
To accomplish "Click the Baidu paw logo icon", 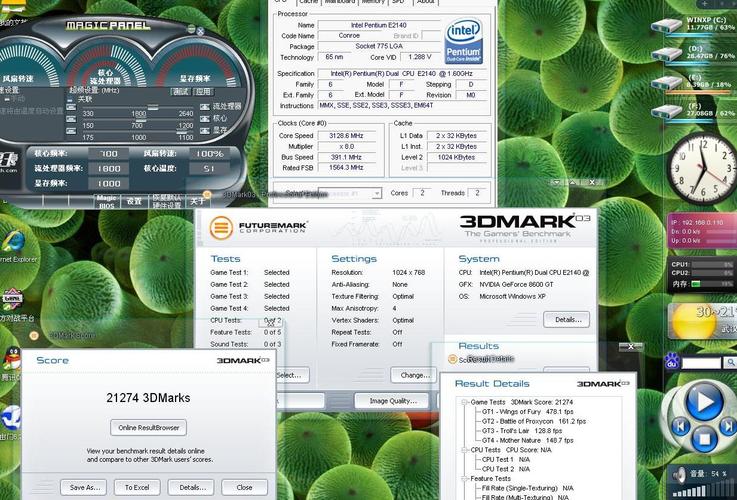I will (672, 362).
